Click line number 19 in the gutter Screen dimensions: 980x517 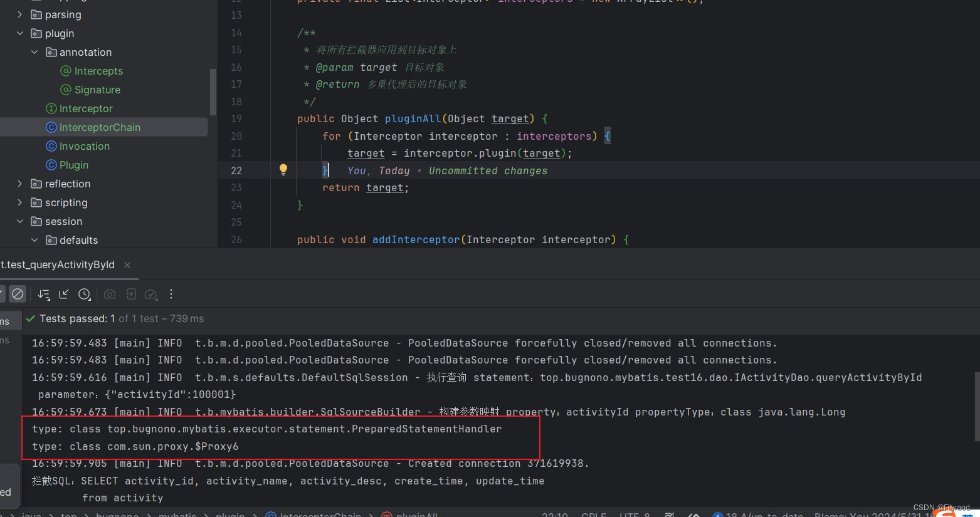(x=236, y=118)
